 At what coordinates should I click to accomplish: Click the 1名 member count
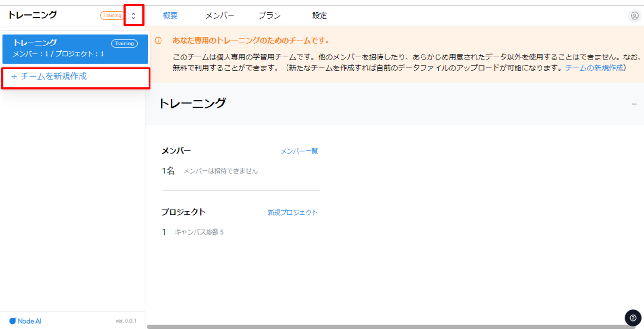coord(168,171)
